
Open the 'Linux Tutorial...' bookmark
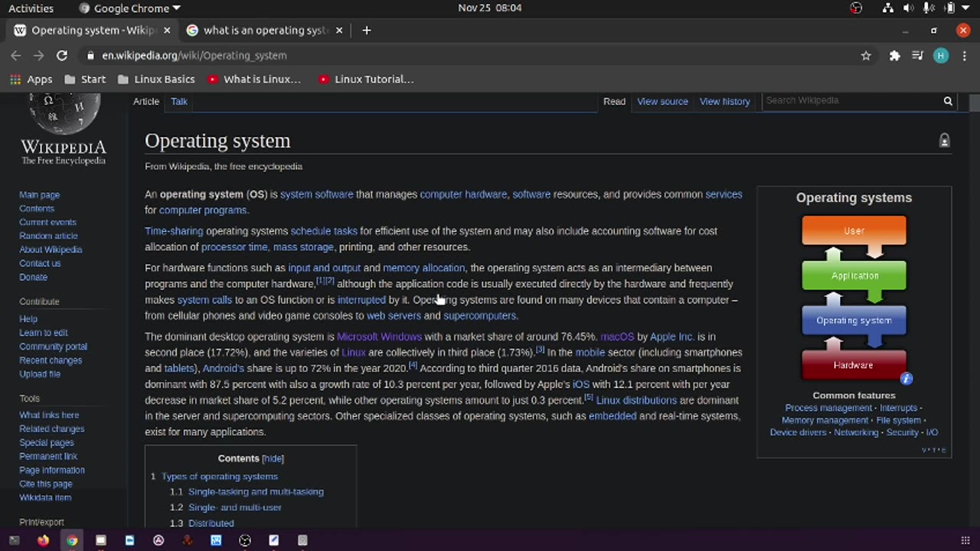coord(366,79)
